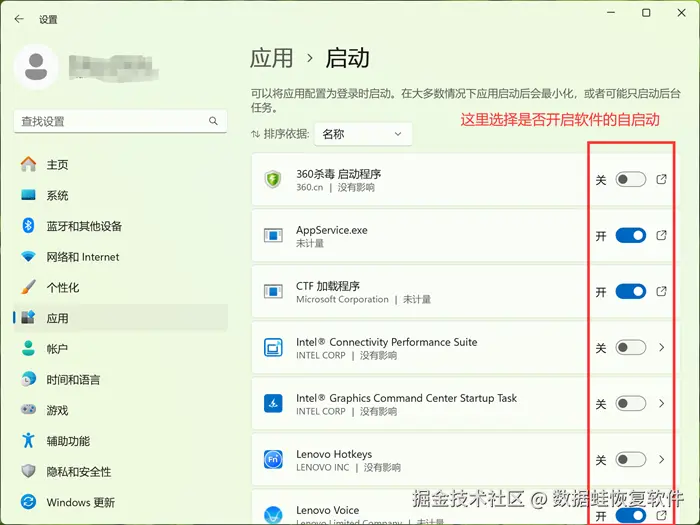Select 辅助功能 in sidebar
Screen dimensions: 700x525
[121, 441]
